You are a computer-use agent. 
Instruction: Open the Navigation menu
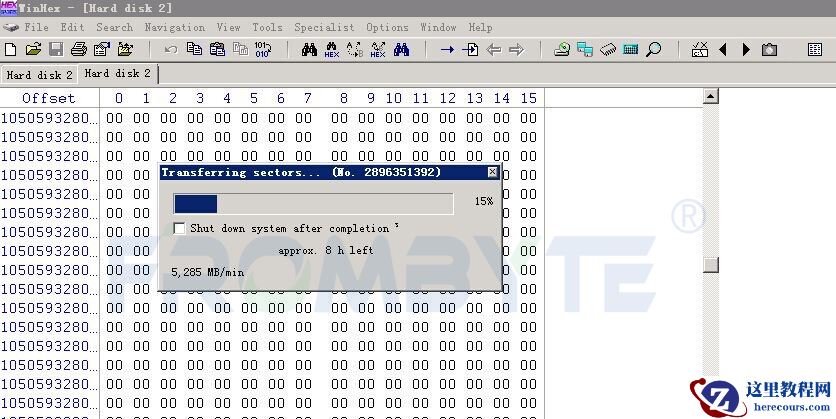(x=174, y=27)
